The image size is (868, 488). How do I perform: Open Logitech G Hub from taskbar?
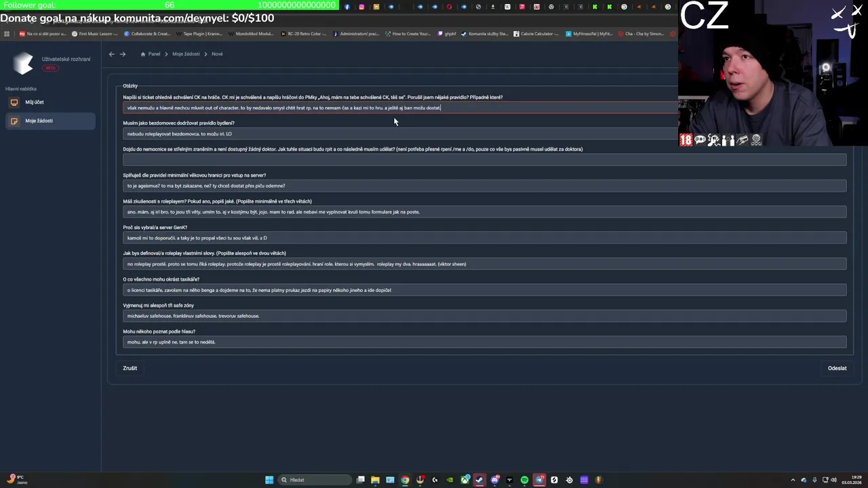435,480
